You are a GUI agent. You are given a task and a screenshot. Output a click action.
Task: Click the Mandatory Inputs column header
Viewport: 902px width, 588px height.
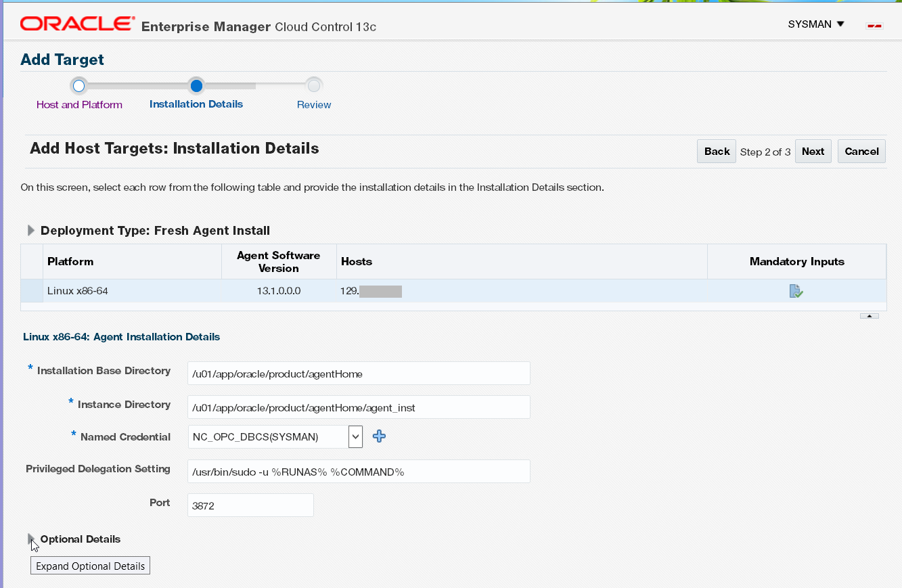[x=797, y=262]
